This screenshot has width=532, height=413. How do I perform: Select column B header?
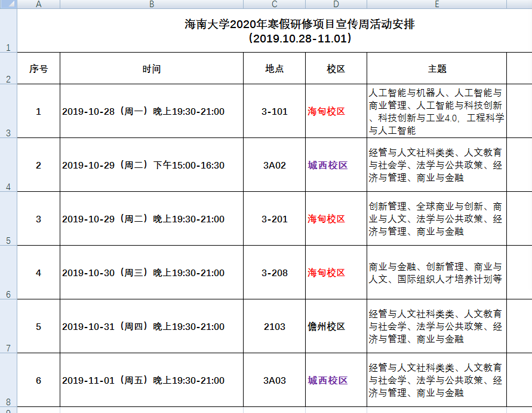[x=152, y=4]
